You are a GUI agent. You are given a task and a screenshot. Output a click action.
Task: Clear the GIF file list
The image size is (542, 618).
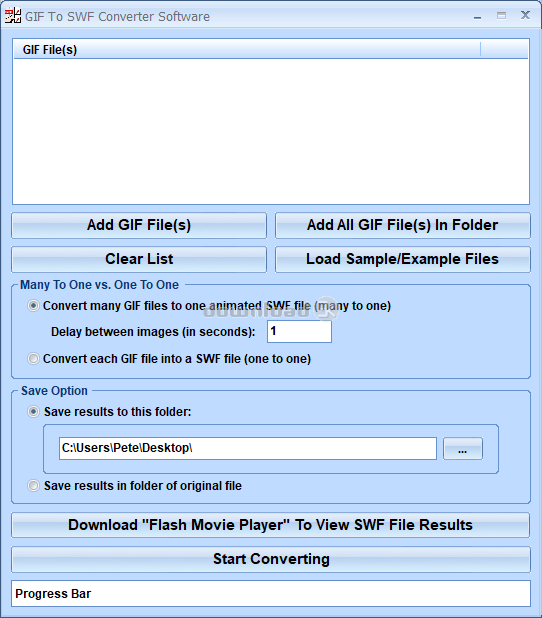[139, 259]
